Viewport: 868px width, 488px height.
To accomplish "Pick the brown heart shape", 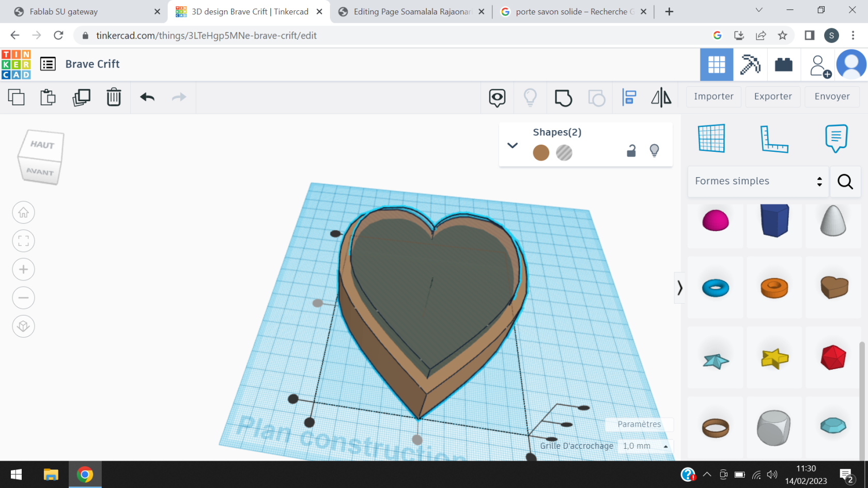I will (x=834, y=287).
